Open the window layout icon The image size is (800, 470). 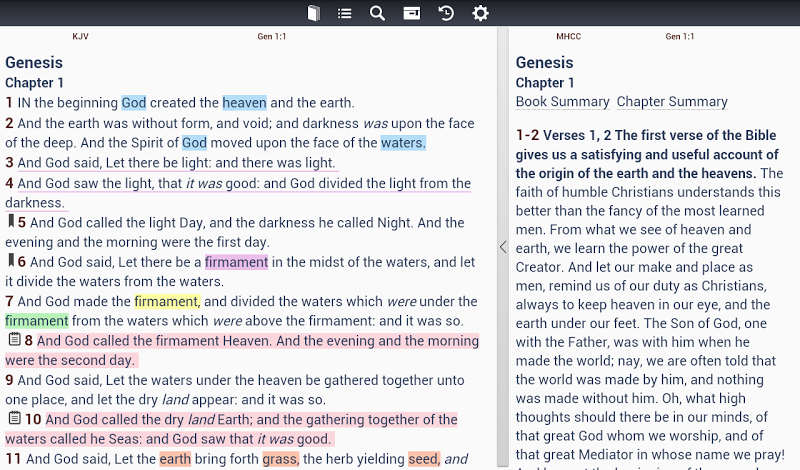412,13
